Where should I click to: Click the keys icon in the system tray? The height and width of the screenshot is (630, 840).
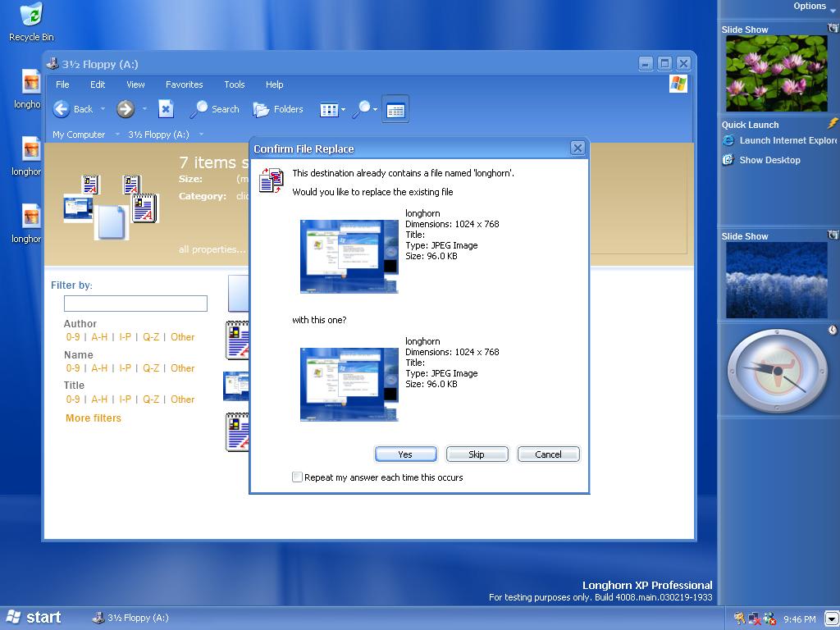(740, 619)
